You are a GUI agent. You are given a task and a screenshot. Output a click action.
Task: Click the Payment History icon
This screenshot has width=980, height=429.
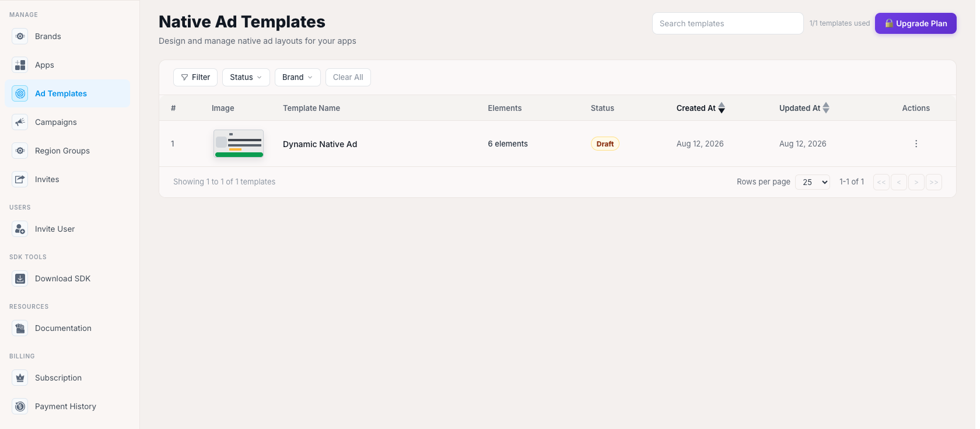(x=20, y=406)
